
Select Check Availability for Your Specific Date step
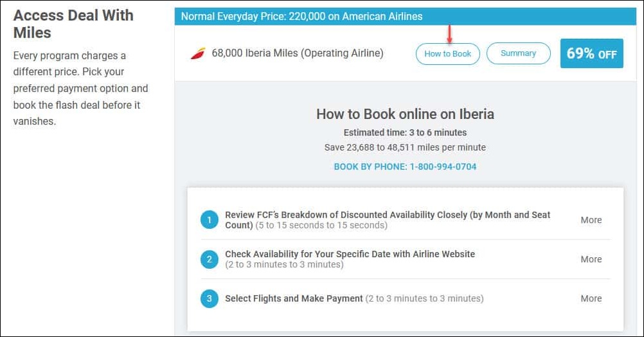pyautogui.click(x=350, y=254)
